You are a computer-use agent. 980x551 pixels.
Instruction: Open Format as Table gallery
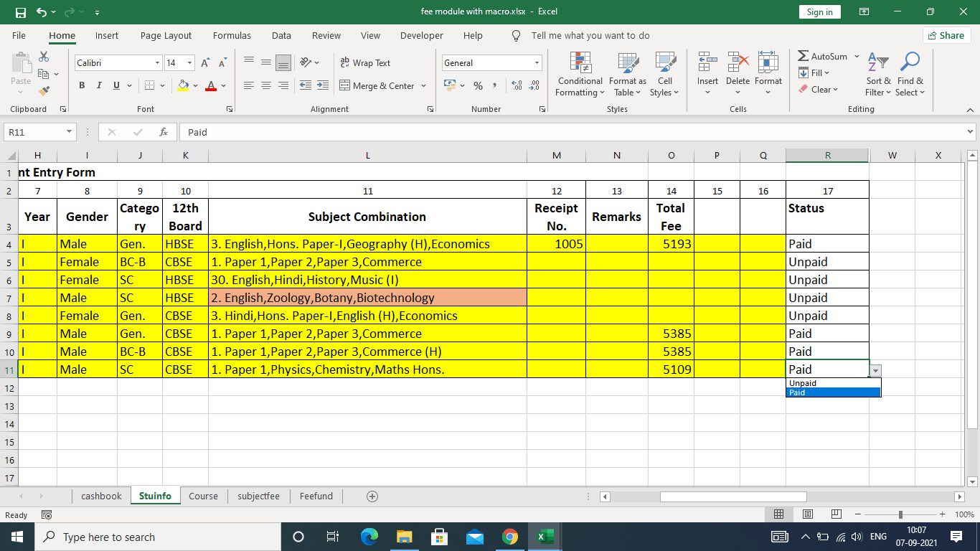(x=628, y=74)
